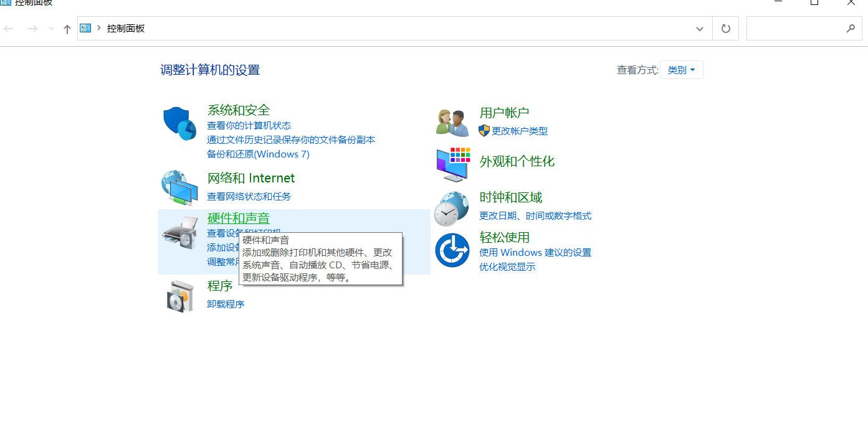Expand the address bar history dropdown
The height and width of the screenshot is (437, 868).
pyautogui.click(x=699, y=28)
